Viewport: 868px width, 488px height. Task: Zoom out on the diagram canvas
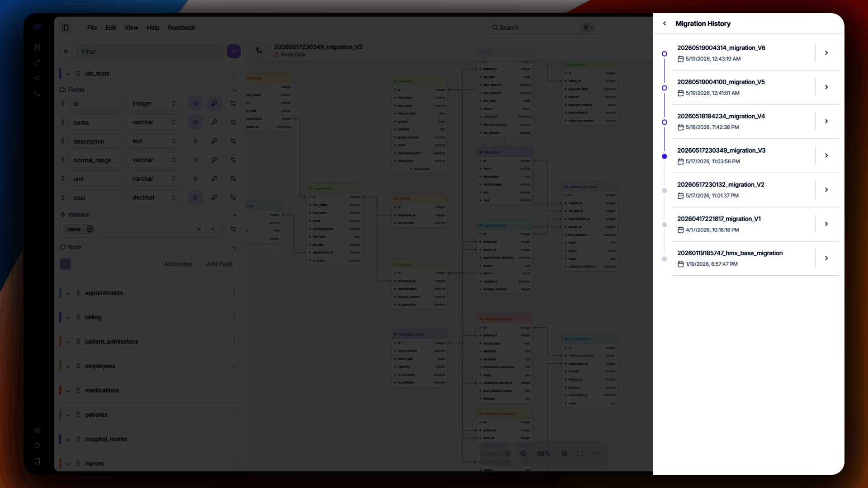tap(523, 454)
